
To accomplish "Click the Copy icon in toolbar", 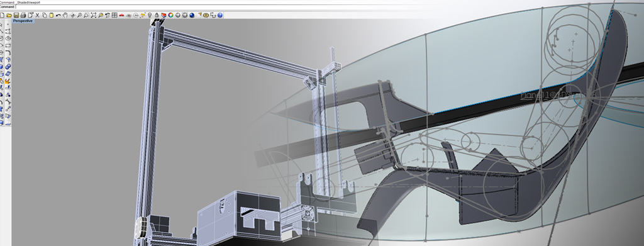I will [x=45, y=15].
